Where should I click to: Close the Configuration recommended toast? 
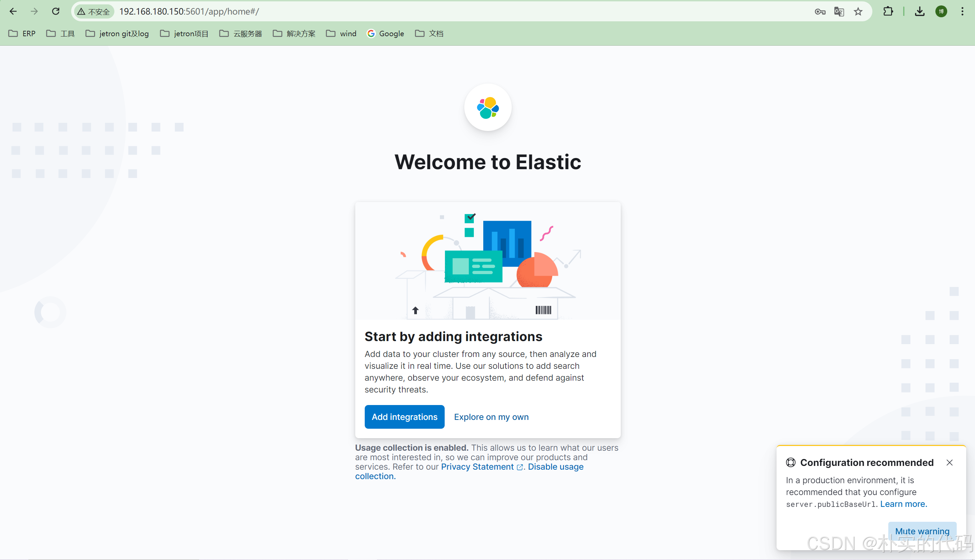coord(950,462)
